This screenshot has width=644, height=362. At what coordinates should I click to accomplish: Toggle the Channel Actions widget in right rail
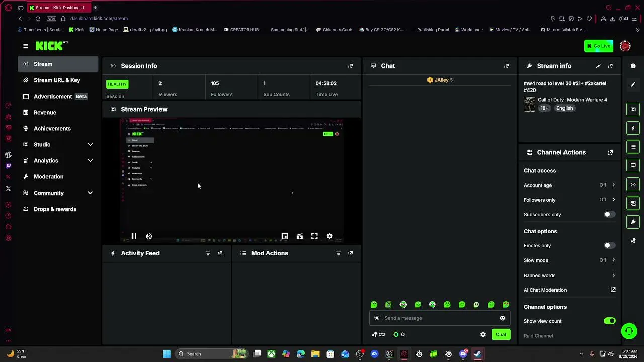point(633,203)
